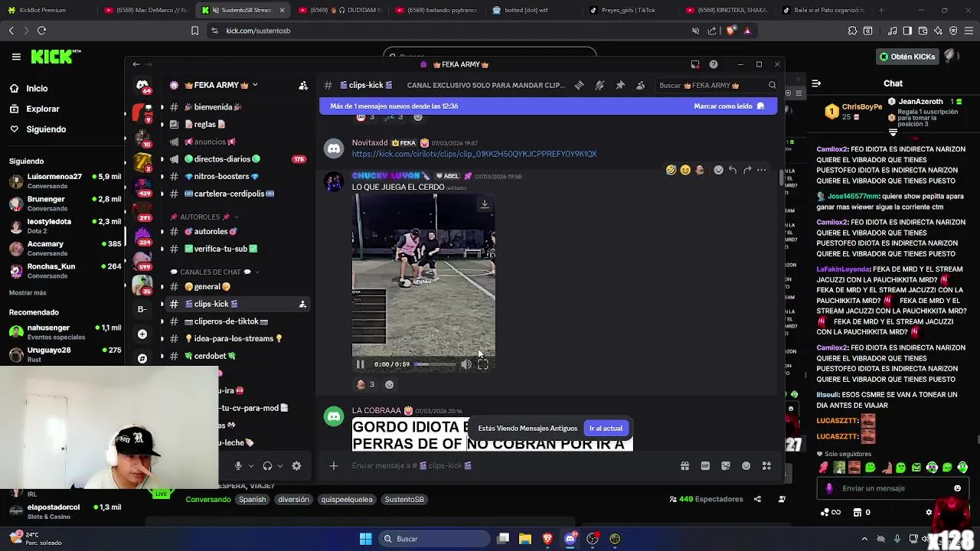
Task: Click Marcar como leído
Action: pos(729,106)
